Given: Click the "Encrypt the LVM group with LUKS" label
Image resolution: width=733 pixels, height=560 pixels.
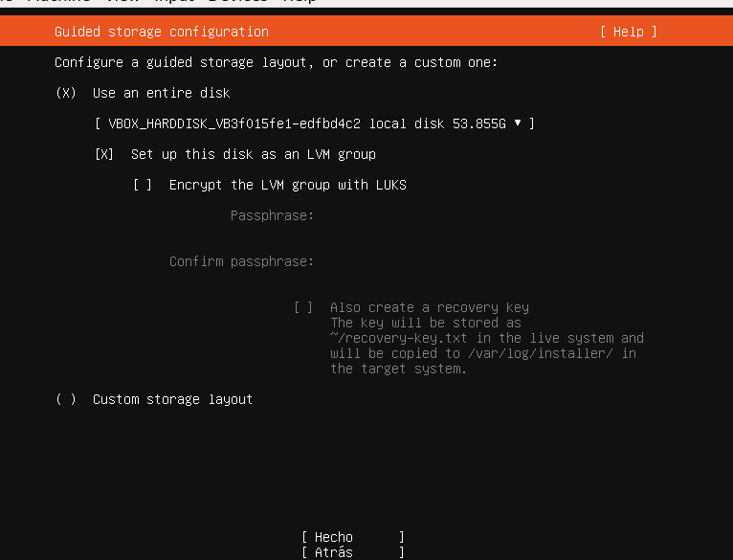Looking at the screenshot, I should (x=287, y=185).
